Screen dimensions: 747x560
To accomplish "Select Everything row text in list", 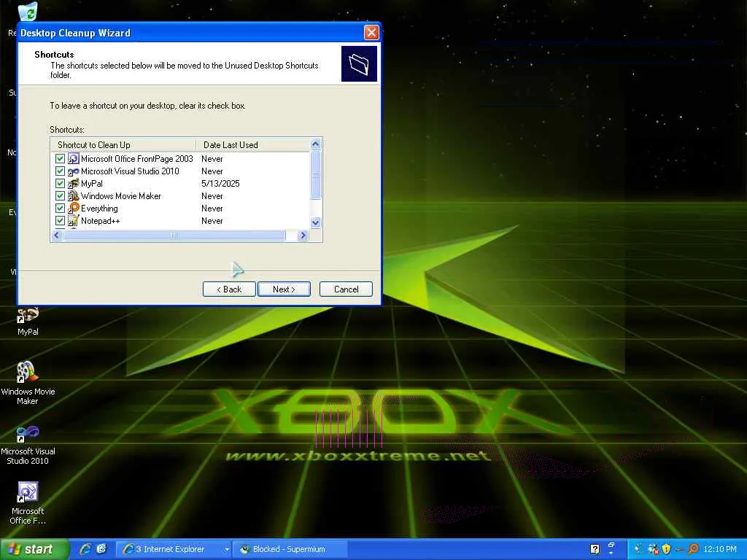I will tap(99, 208).
